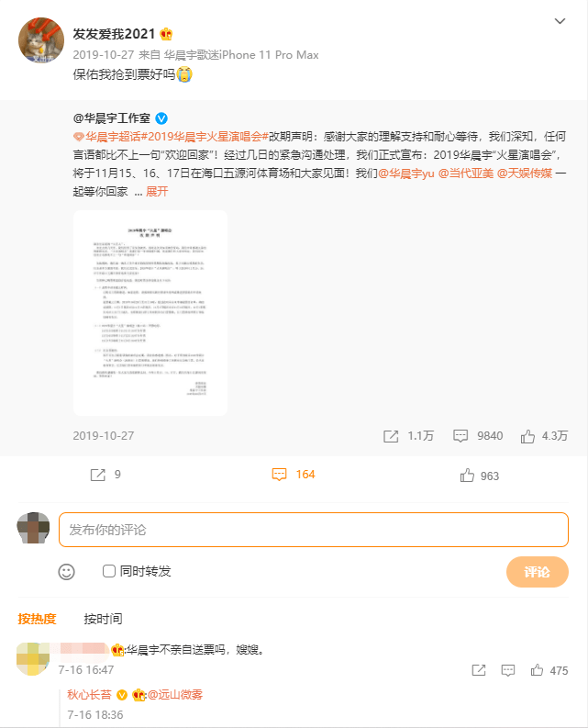This screenshot has height=728, width=588.
Task: Open the @华晨宇工作室 profile link
Action: pyautogui.click(x=111, y=118)
